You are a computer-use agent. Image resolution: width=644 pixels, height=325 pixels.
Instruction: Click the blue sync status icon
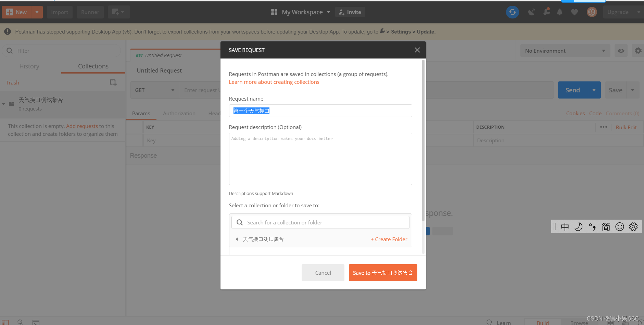[512, 12]
